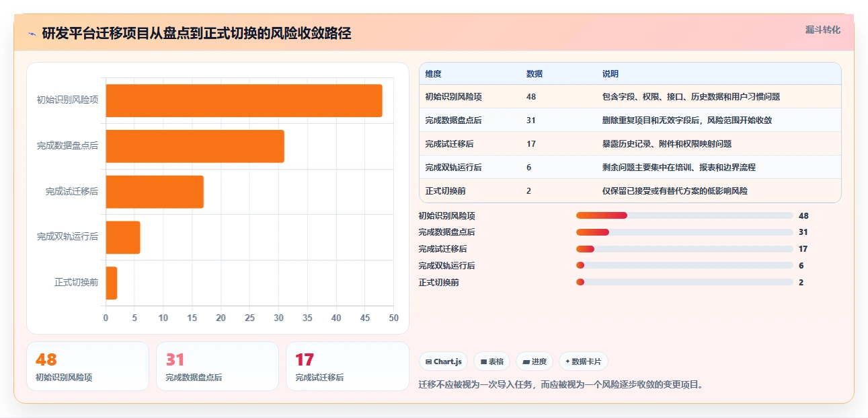Click the 完成试迁移后 cell in the table

[x=450, y=144]
